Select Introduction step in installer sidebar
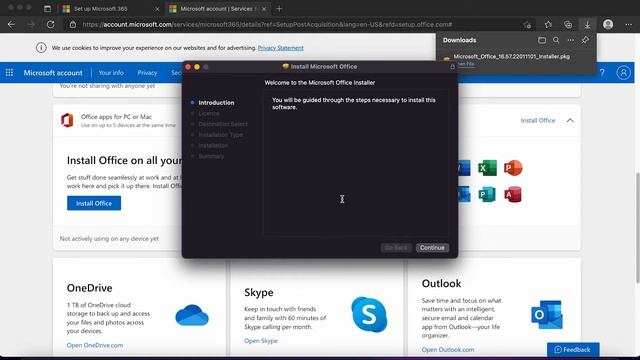Screen dimensions: 640x360 216,103
